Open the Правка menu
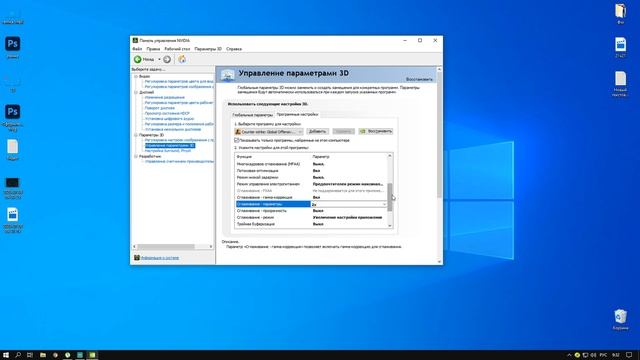Screen dimensions: 640x360 [153, 49]
